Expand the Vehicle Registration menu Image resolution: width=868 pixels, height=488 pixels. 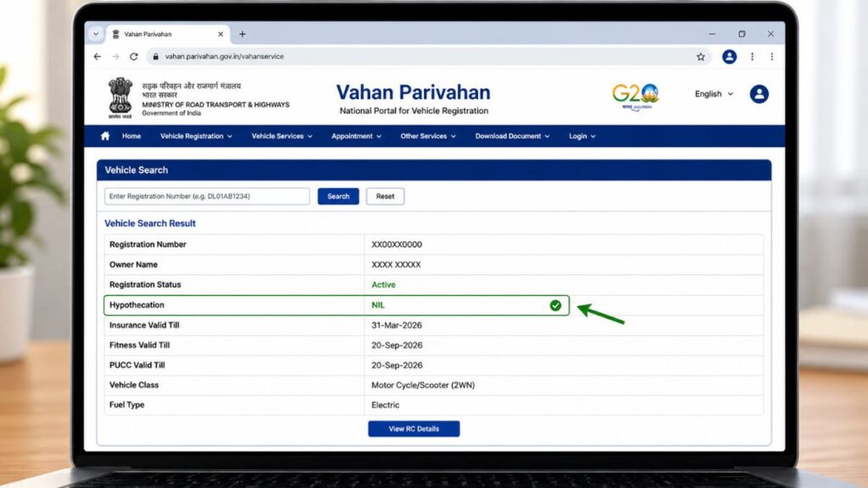click(196, 136)
